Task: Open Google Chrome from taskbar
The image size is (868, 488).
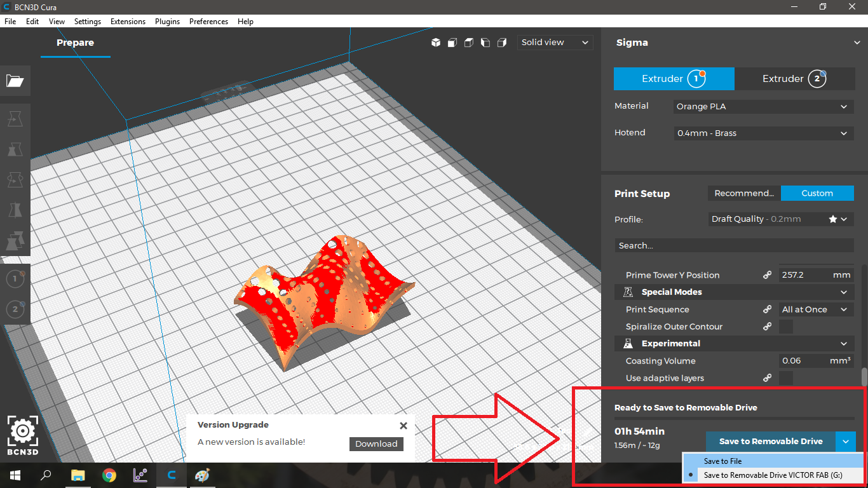Action: coord(109,475)
